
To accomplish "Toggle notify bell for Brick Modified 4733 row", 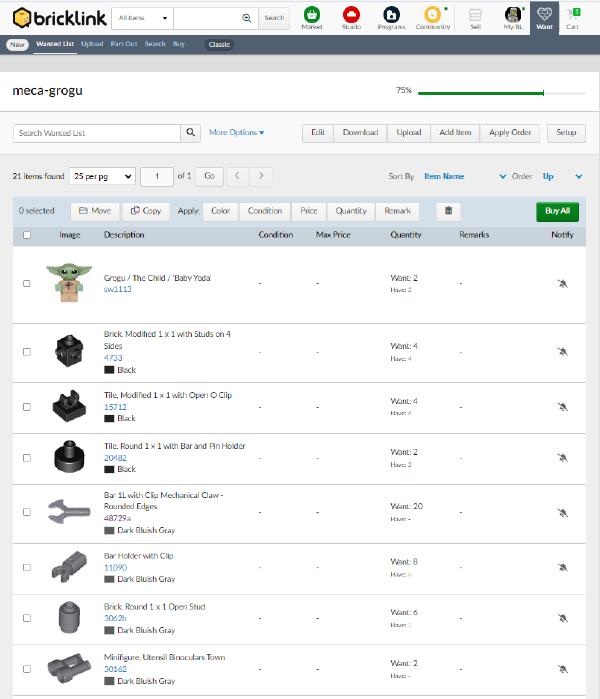I will pos(563,352).
